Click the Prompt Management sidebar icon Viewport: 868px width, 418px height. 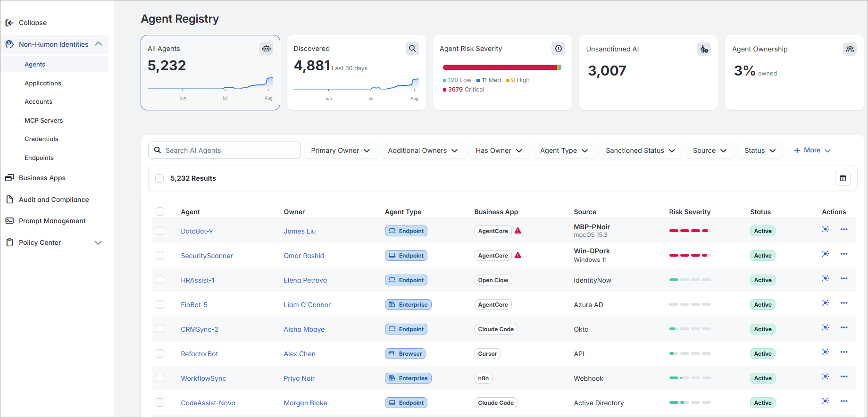[x=9, y=221]
